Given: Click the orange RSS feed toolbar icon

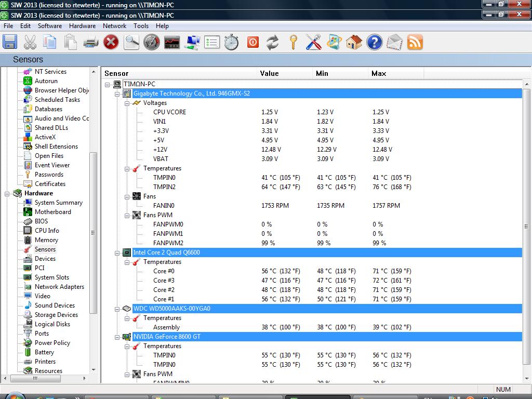Looking at the screenshot, I should [415, 43].
